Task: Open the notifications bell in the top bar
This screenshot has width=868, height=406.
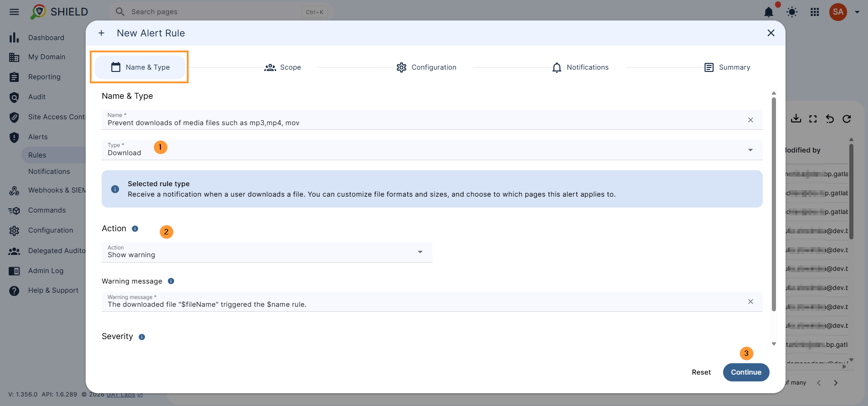Action: (769, 12)
